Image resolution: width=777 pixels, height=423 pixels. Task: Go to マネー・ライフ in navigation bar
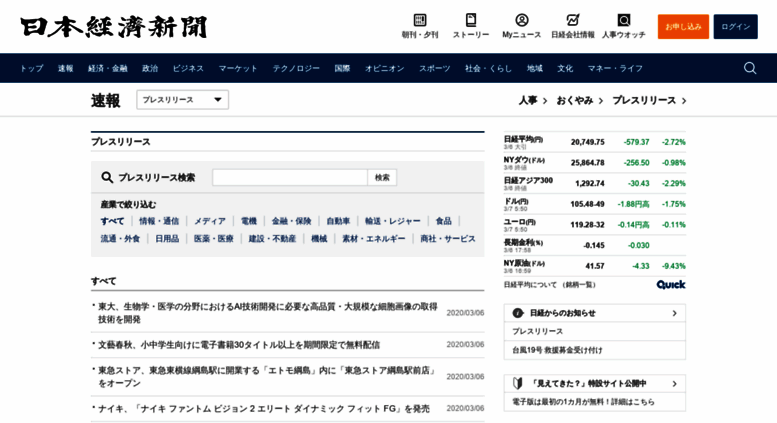(615, 68)
